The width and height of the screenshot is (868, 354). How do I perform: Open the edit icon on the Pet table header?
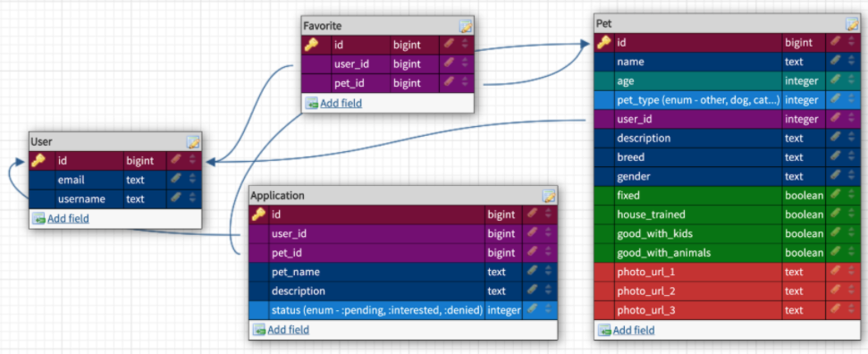(x=852, y=24)
